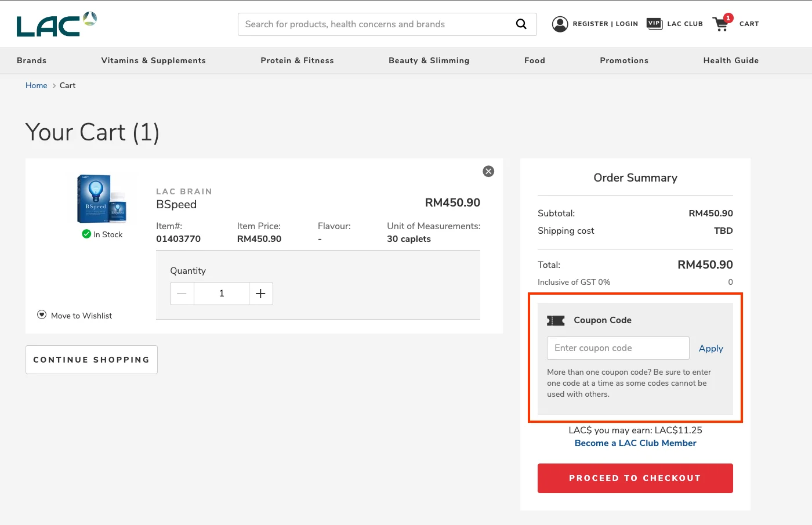The image size is (812, 525).
Task: Open the LAC Club link
Action: tap(685, 24)
